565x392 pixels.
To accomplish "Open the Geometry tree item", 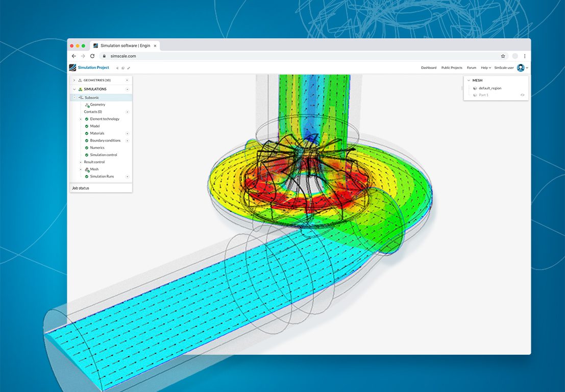I will click(97, 105).
